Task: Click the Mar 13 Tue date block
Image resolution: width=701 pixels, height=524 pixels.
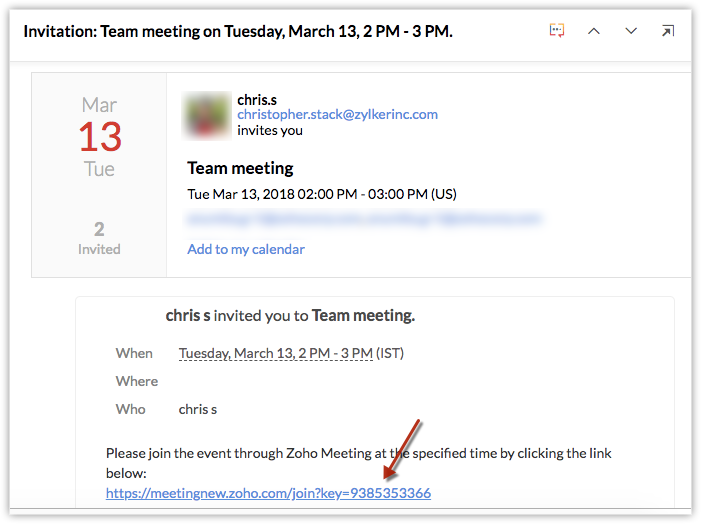Action: (x=99, y=136)
